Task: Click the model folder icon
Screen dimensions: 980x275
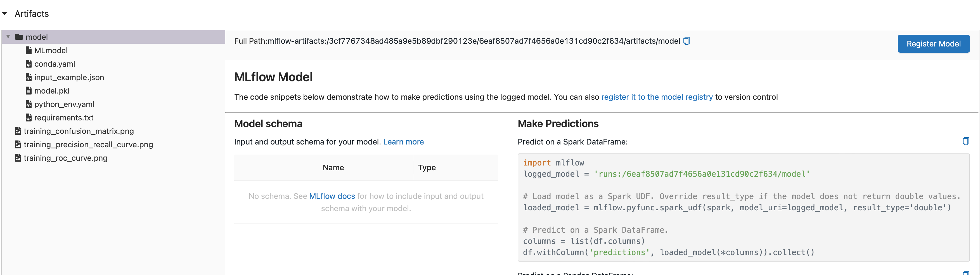Action: click(19, 37)
